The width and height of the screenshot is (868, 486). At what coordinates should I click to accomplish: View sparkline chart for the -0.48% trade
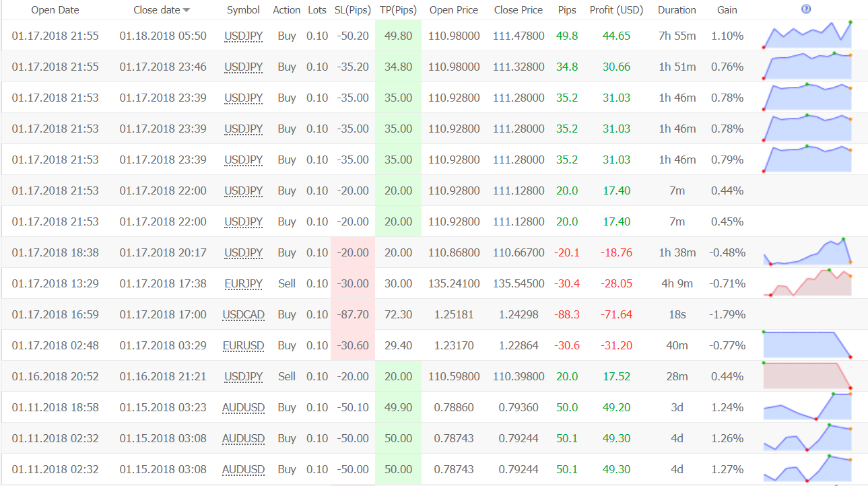[x=807, y=251]
